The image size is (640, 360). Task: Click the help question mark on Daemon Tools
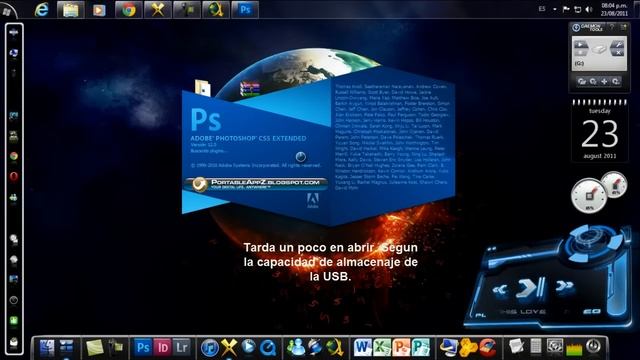[611, 27]
